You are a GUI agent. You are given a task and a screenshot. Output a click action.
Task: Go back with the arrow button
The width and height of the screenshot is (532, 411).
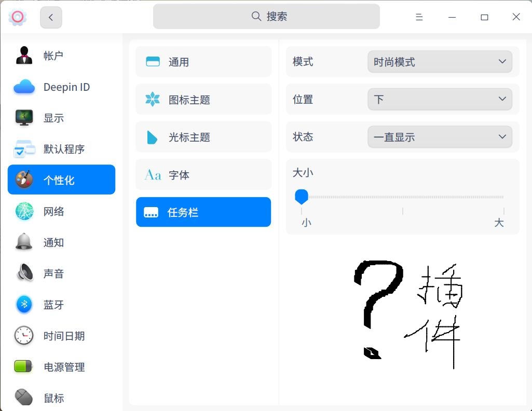point(51,17)
